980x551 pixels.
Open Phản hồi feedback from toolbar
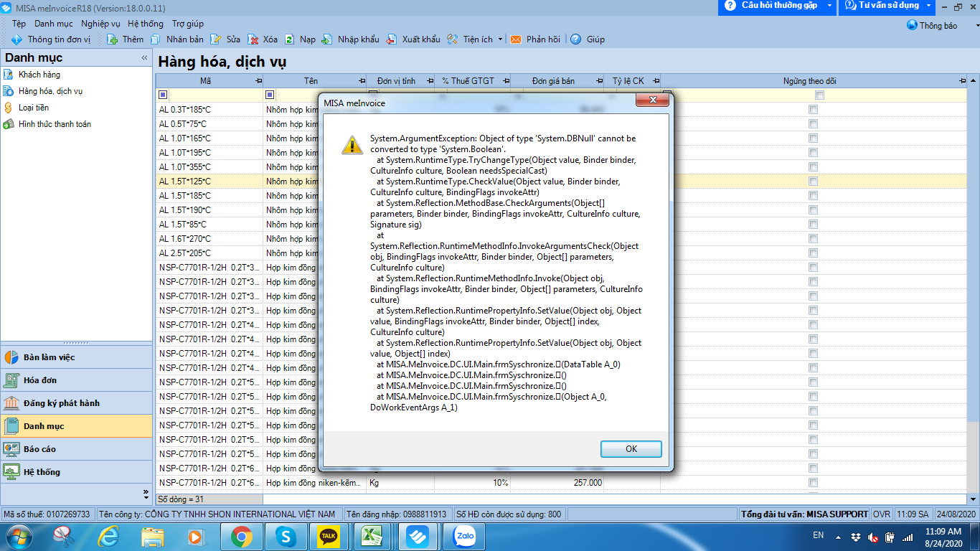coord(516,39)
